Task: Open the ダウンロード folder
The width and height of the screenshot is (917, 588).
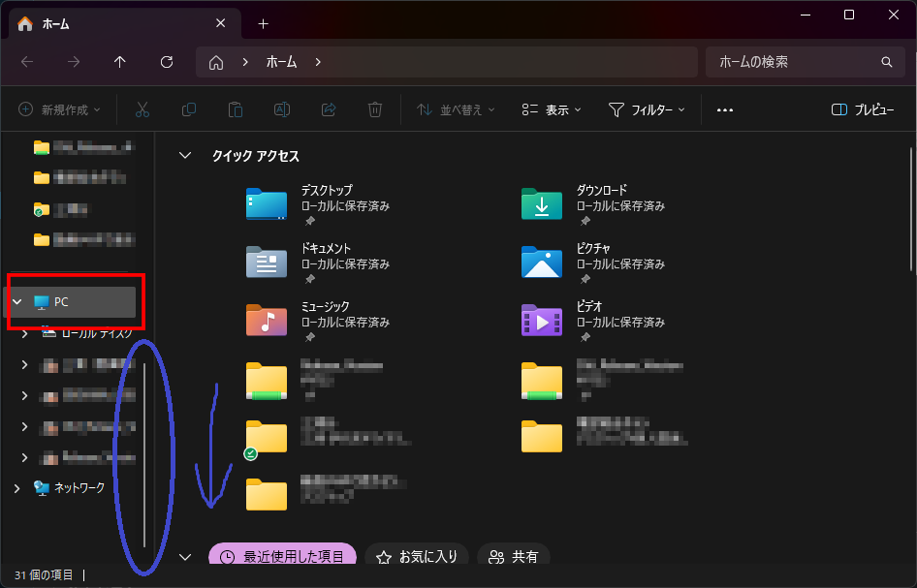Action: [x=541, y=204]
